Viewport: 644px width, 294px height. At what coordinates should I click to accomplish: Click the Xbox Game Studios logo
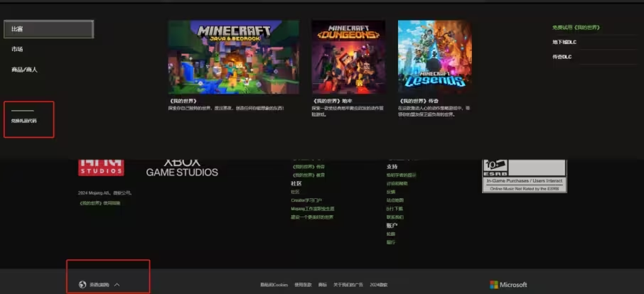coord(182,168)
